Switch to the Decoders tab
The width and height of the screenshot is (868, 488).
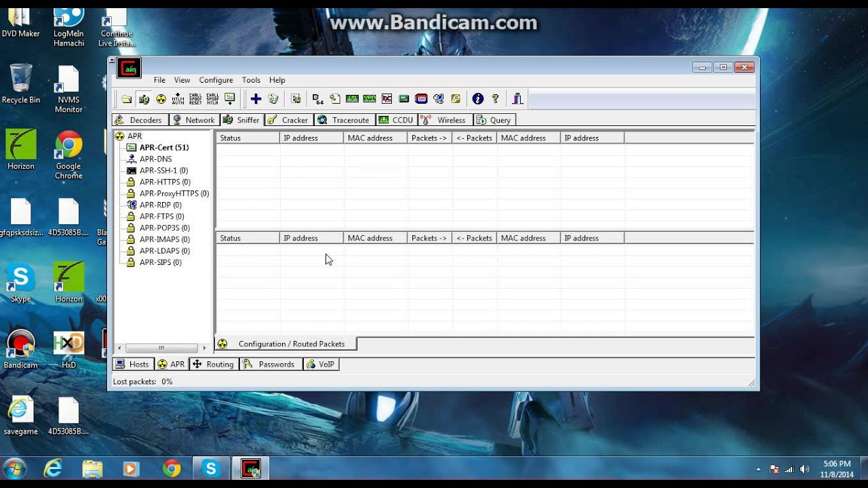140,120
